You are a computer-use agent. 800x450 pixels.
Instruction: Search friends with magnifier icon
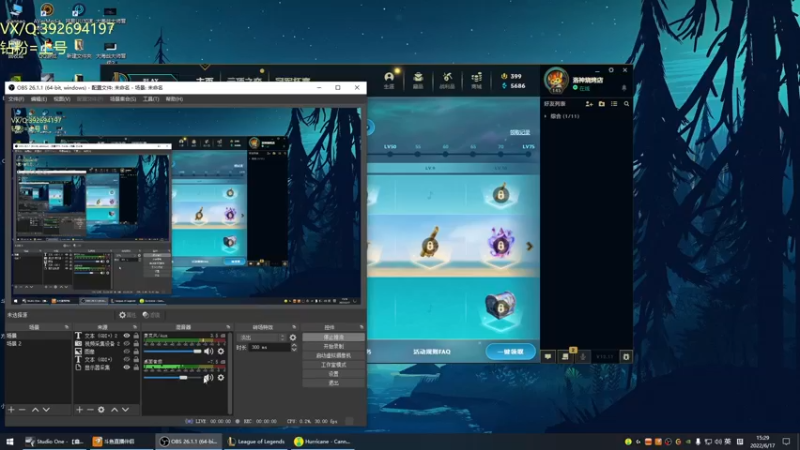click(626, 104)
